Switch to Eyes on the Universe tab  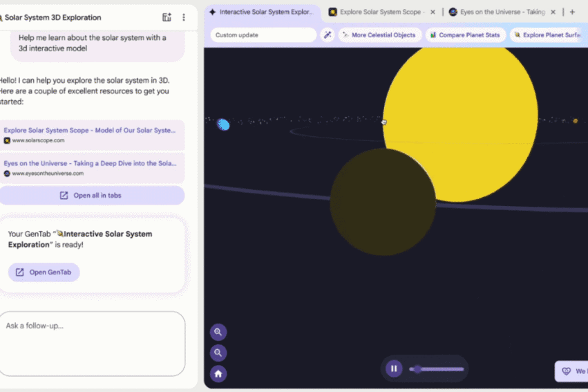click(x=497, y=12)
